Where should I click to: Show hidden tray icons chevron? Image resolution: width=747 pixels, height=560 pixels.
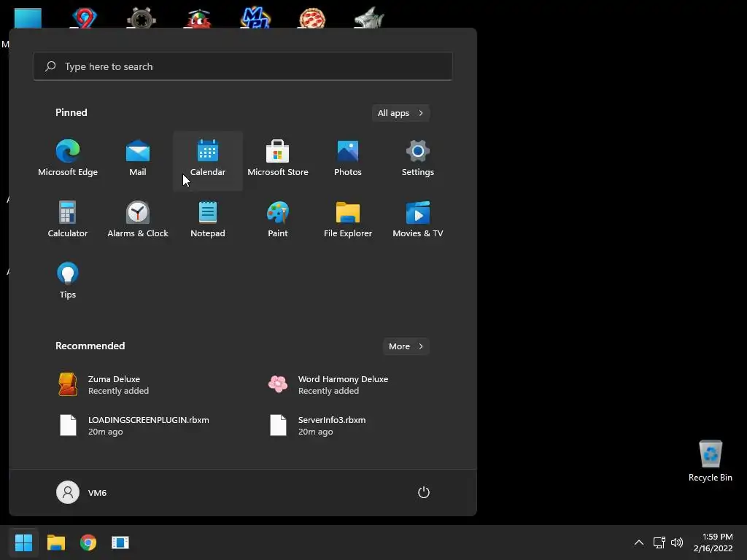point(639,542)
